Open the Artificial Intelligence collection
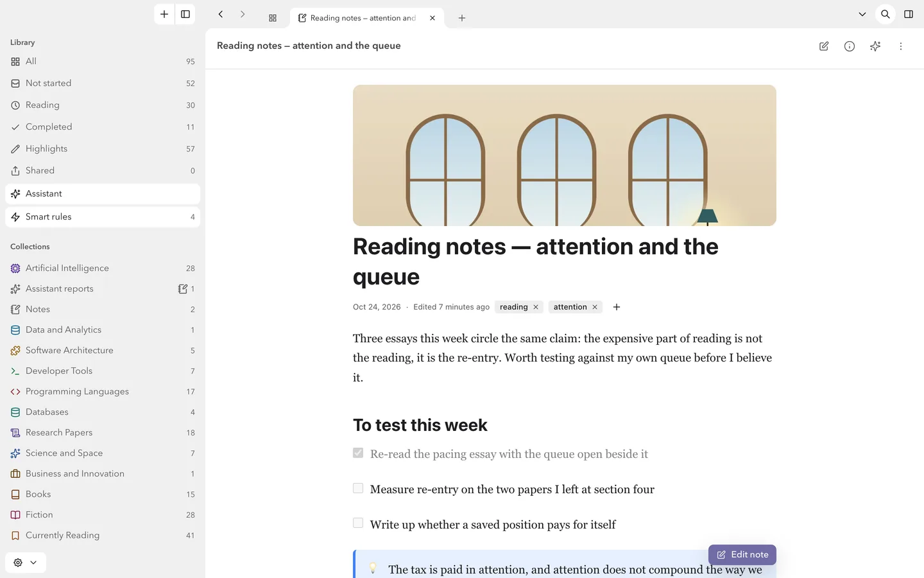The width and height of the screenshot is (924, 578). pyautogui.click(x=103, y=268)
